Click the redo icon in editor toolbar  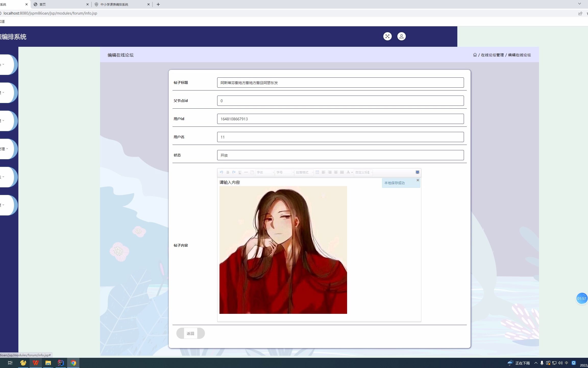(x=234, y=172)
